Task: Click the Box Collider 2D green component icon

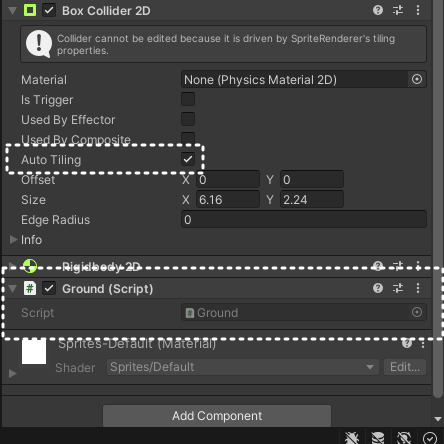Action: point(30,10)
